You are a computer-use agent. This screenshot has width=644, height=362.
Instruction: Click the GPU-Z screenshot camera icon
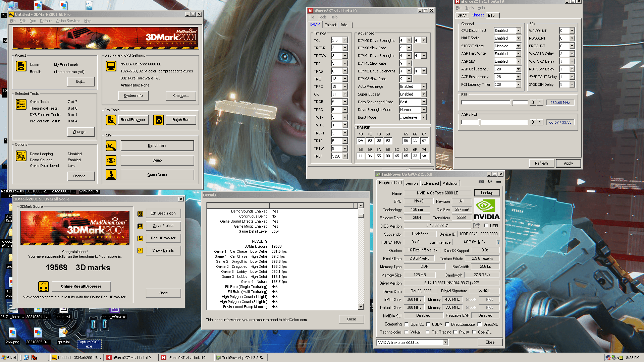point(481,181)
